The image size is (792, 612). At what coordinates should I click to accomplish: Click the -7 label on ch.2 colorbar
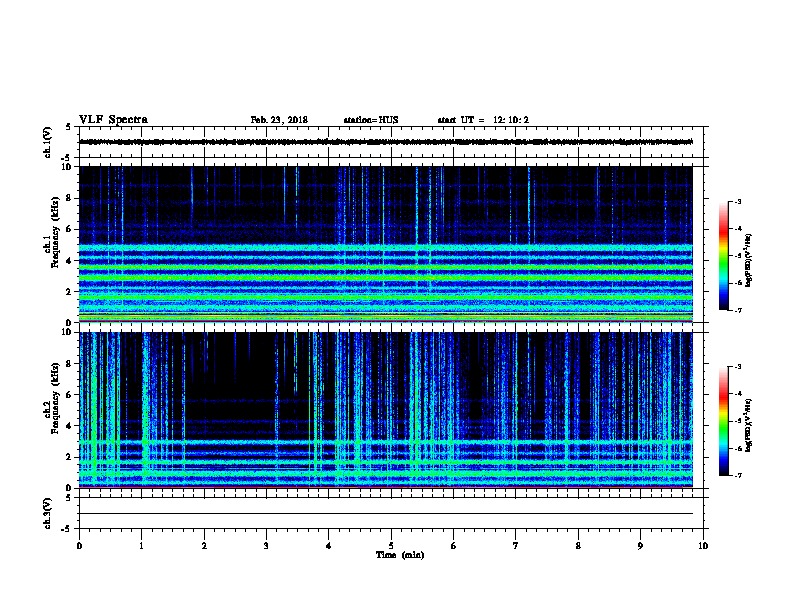(737, 475)
